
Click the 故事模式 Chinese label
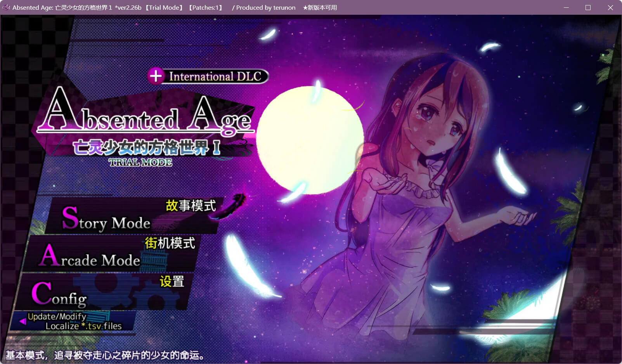pyautogui.click(x=191, y=206)
